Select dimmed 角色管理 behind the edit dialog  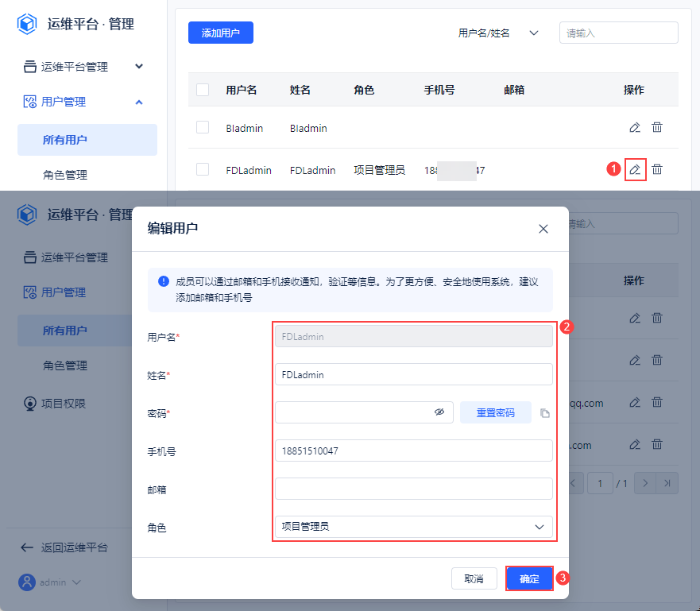[x=65, y=365]
